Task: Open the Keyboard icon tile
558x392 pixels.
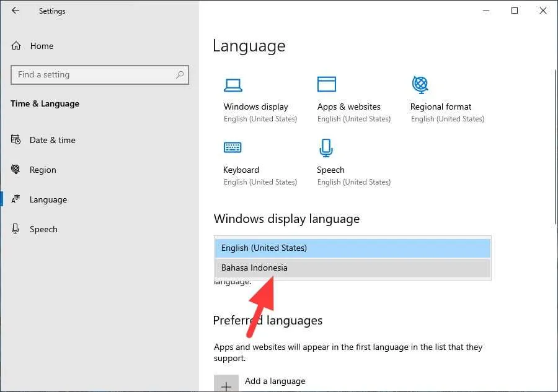Action: (x=232, y=147)
